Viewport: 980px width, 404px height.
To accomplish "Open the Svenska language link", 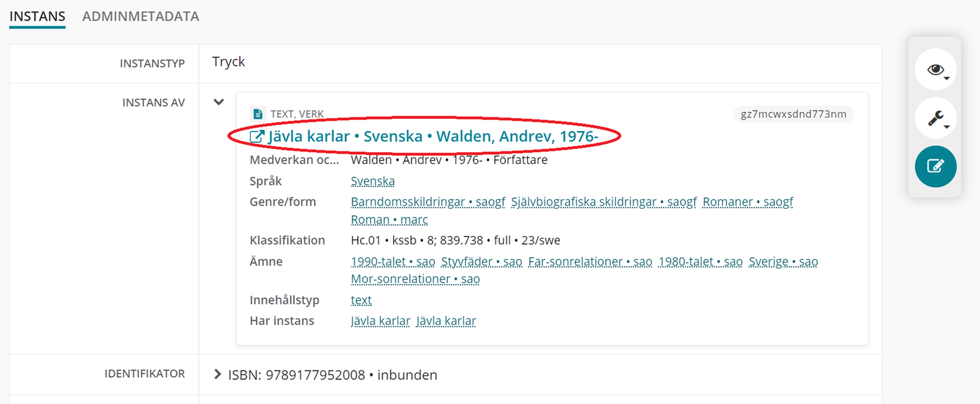I will tap(372, 181).
